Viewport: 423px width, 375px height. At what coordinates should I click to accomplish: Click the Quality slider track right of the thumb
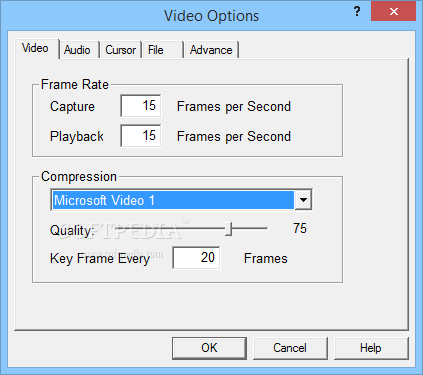tap(250, 228)
